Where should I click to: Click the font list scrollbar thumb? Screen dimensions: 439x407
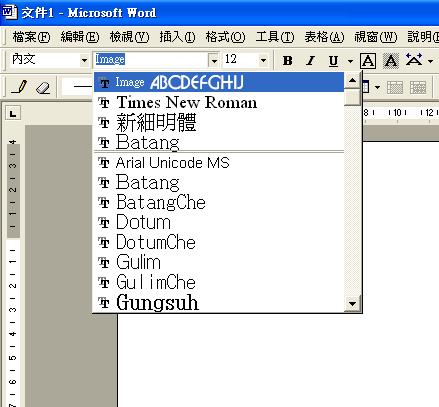click(x=352, y=97)
